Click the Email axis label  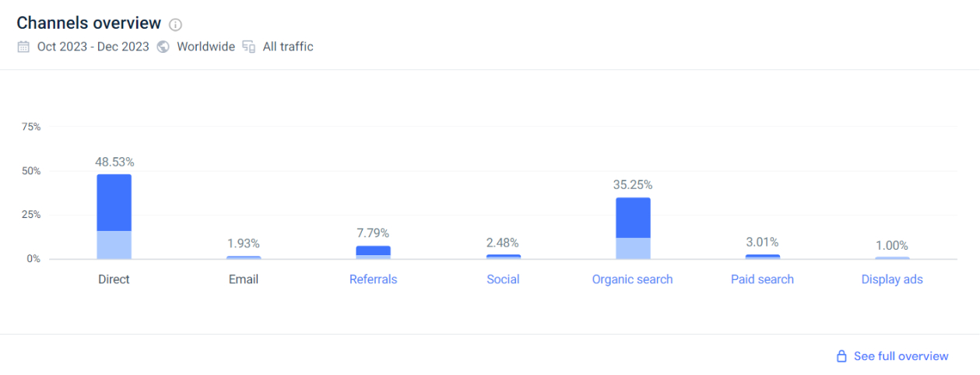pos(244,279)
